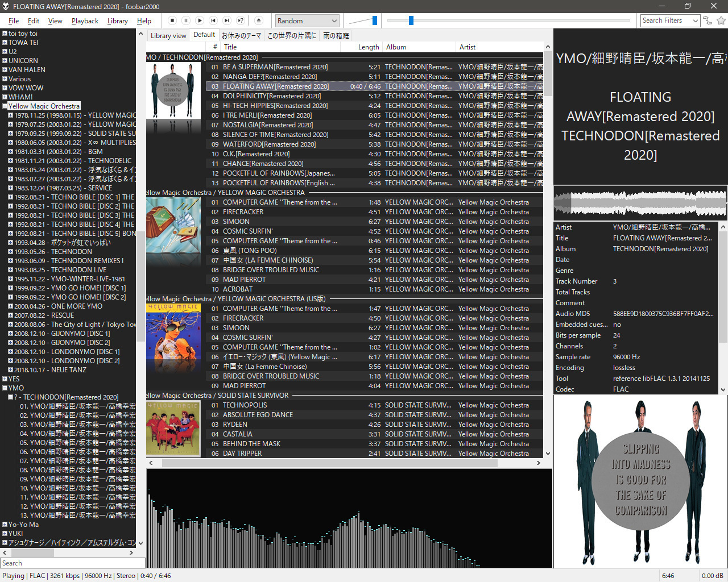
Task: Pause the current track
Action: (x=186, y=20)
